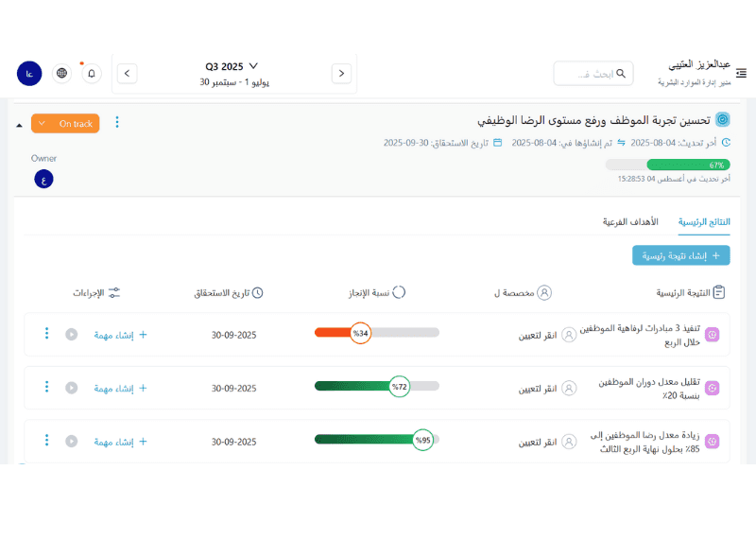Click إنشاء مهمة link in first row
The height and width of the screenshot is (540, 756).
coord(120,335)
